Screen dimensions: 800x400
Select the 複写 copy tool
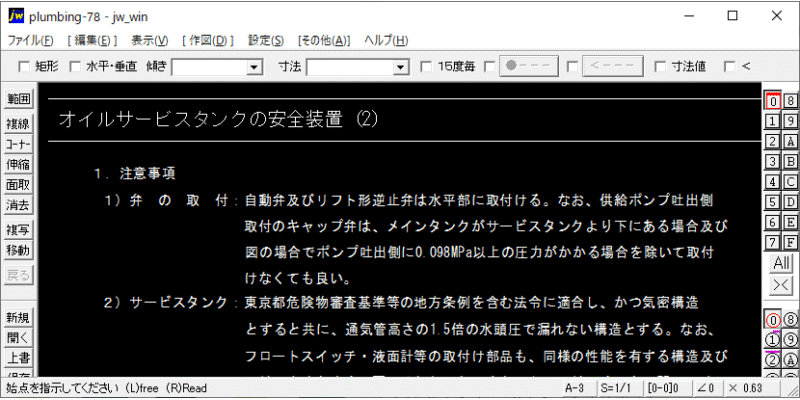[18, 230]
